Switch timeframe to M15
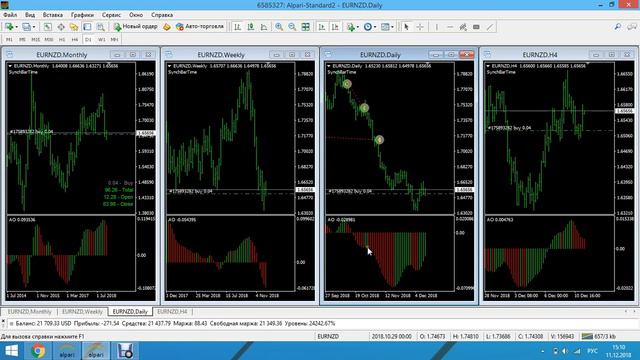 click(36, 40)
